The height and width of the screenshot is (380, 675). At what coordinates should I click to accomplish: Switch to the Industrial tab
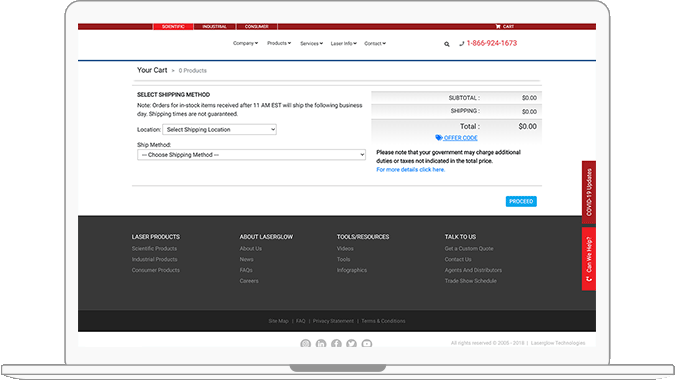point(214,27)
